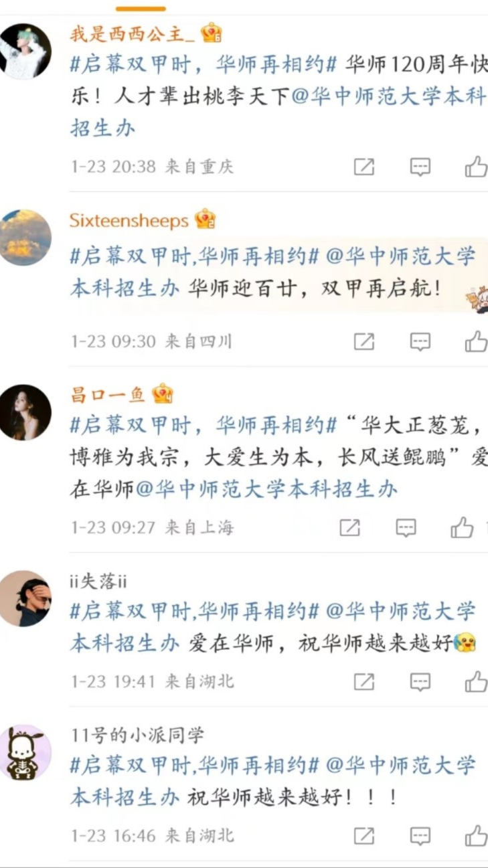Viewport: 488px width, 868px height.
Task: Like ii失落ii's comment
Action: pos(477,681)
